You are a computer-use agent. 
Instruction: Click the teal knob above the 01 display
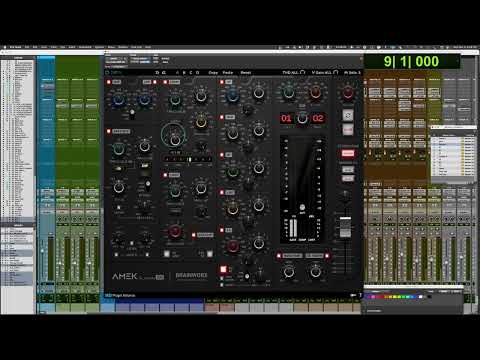tap(289, 93)
